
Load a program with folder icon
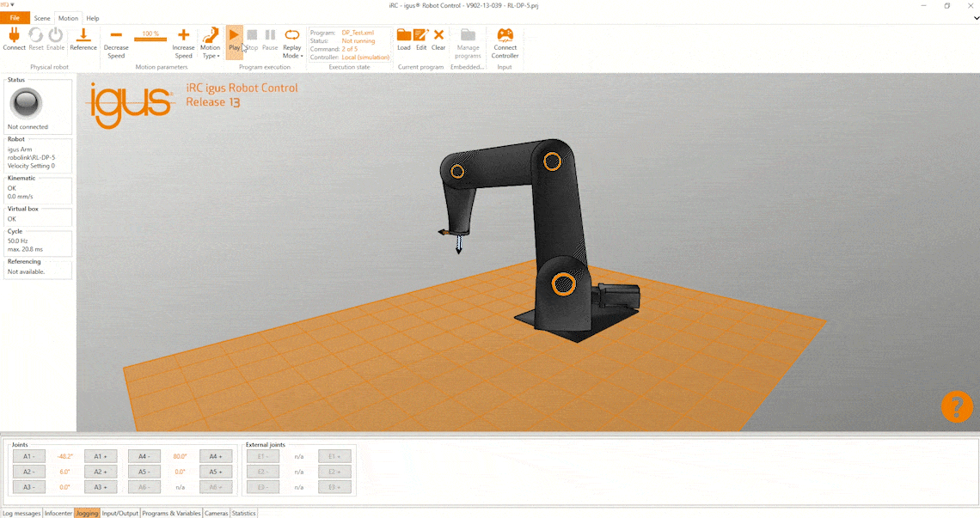[404, 39]
